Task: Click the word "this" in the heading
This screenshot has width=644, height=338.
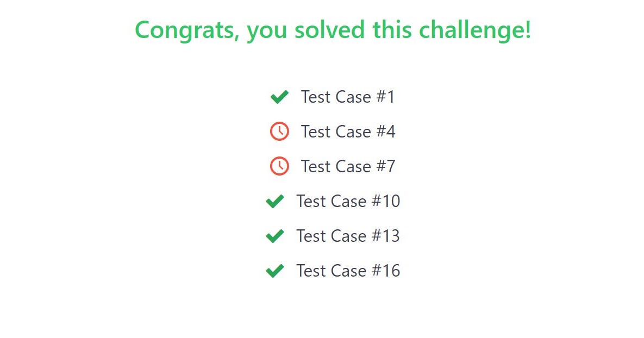Action: (392, 29)
